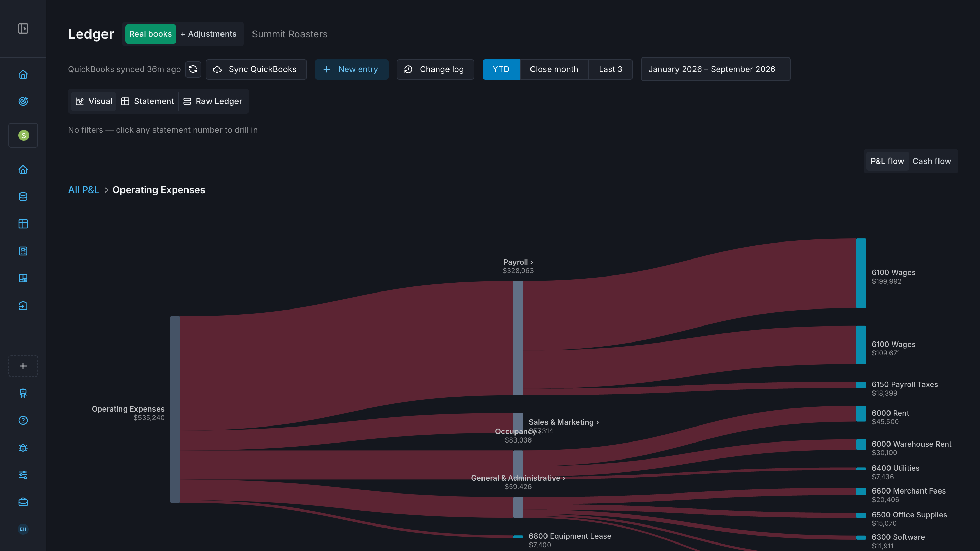The width and height of the screenshot is (980, 551).
Task: Expand the Payroll category node
Action: (518, 338)
